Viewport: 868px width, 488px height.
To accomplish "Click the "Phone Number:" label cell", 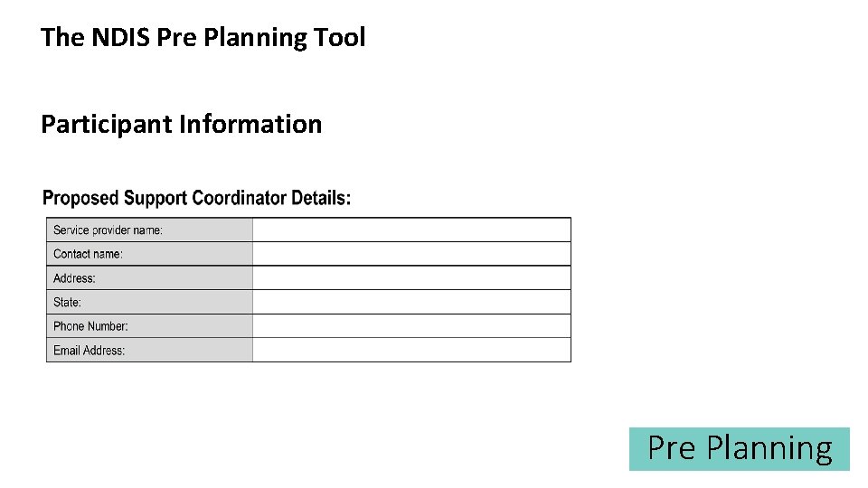I will pyautogui.click(x=149, y=326).
